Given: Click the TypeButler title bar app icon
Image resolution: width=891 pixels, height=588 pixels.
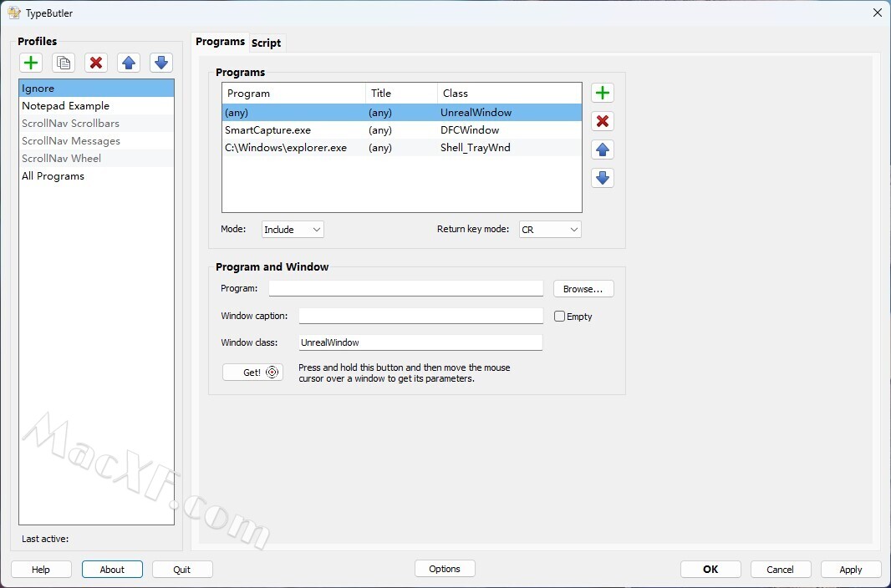Looking at the screenshot, I should [x=14, y=13].
